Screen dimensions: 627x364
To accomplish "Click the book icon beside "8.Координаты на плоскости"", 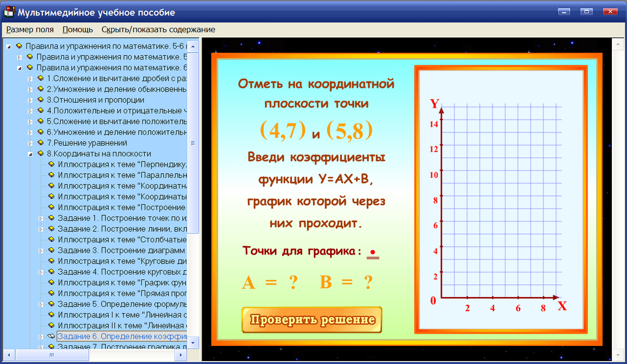I will tap(41, 154).
